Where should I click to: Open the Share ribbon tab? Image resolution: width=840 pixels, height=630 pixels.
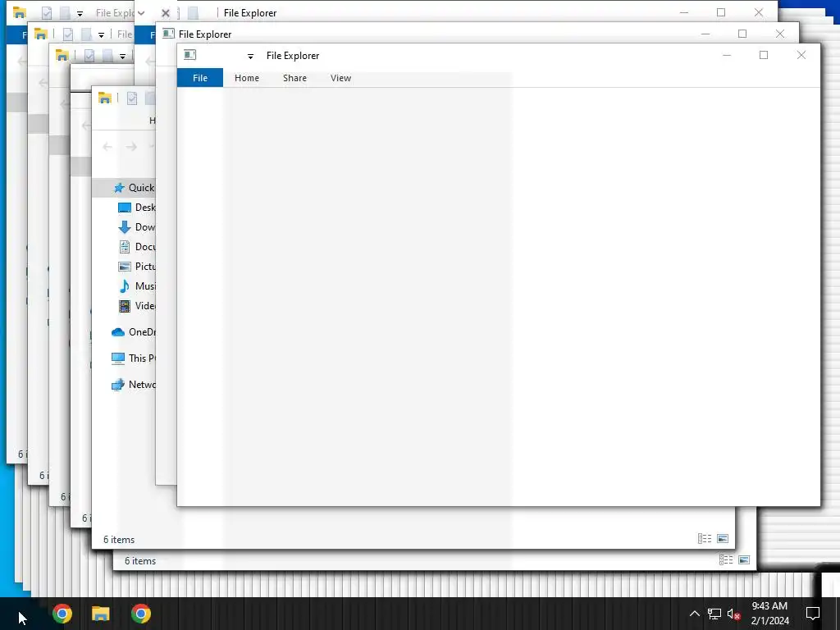click(294, 78)
